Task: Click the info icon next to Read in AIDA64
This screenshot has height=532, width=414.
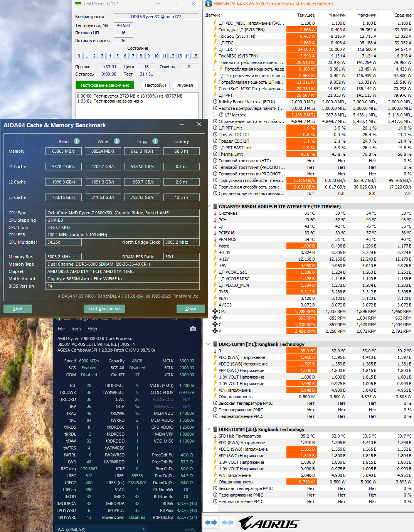Action: pyautogui.click(x=77, y=141)
